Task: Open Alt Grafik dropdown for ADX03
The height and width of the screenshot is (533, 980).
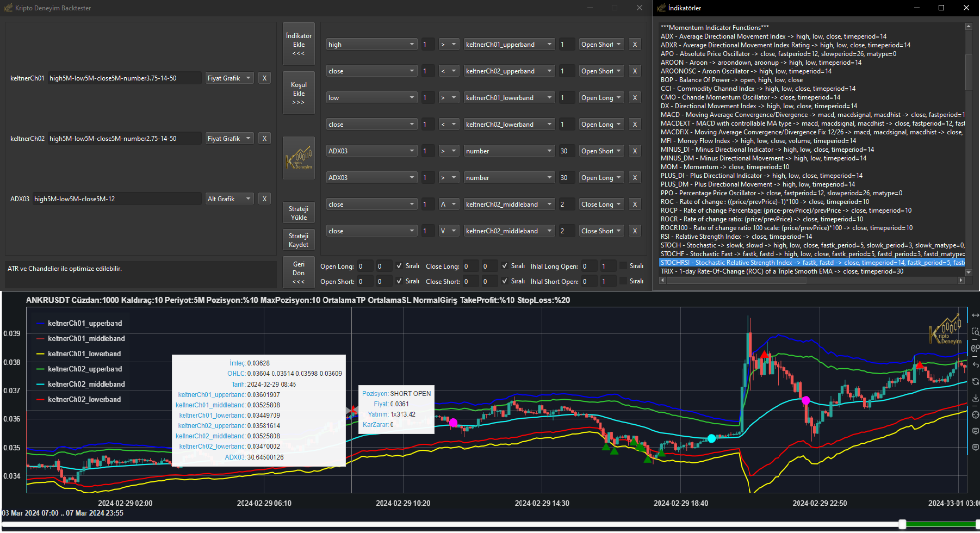Action: pyautogui.click(x=230, y=199)
